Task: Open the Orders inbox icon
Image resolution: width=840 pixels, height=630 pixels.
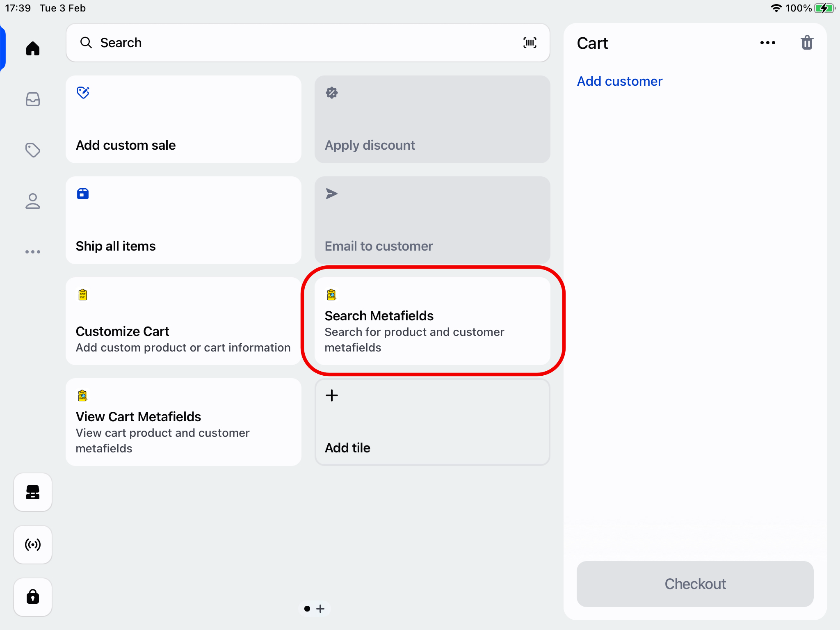Action: click(33, 99)
